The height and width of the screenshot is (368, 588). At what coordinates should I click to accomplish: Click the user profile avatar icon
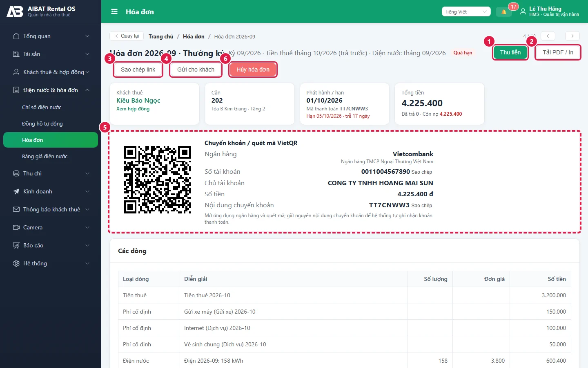click(x=523, y=12)
